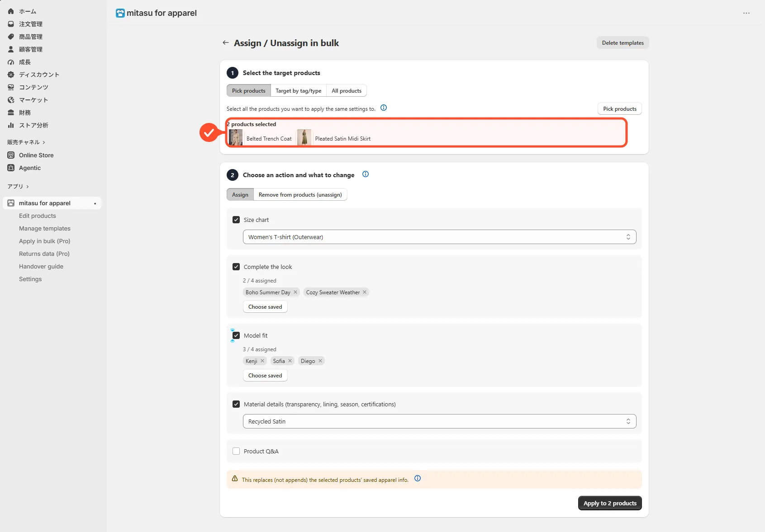
Task: Select the Assign action tab
Action: click(x=240, y=195)
